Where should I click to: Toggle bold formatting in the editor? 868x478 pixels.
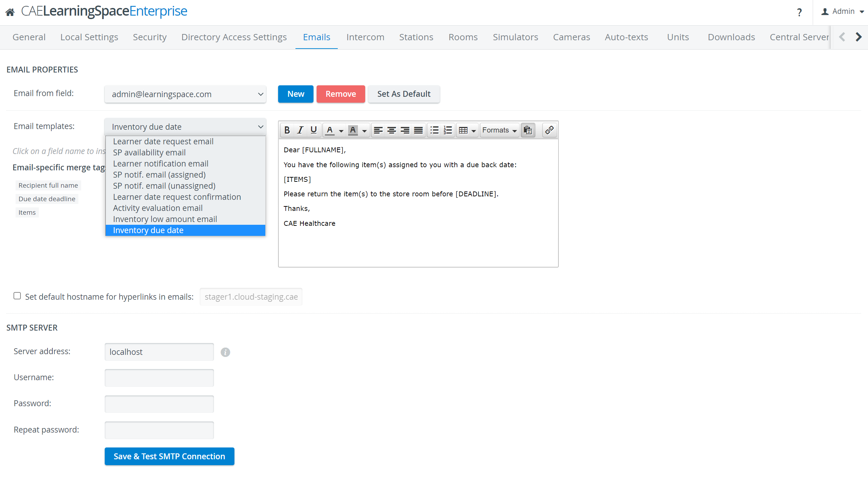point(287,130)
